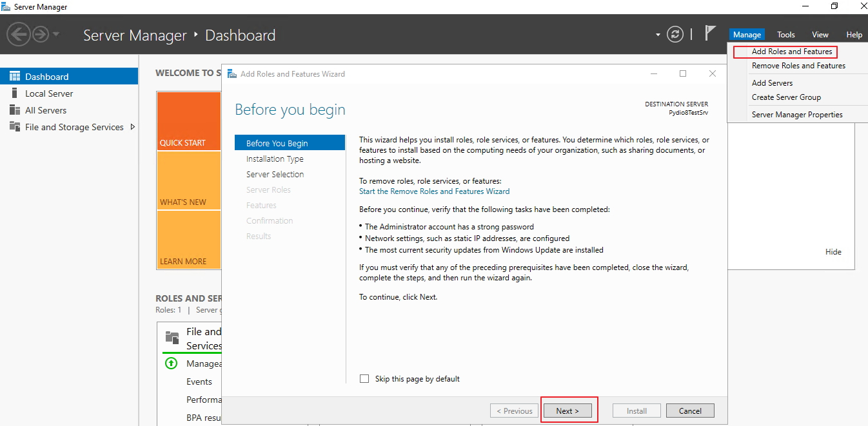Expand File and Storage Services arrow
The height and width of the screenshot is (426, 868).
click(x=133, y=127)
